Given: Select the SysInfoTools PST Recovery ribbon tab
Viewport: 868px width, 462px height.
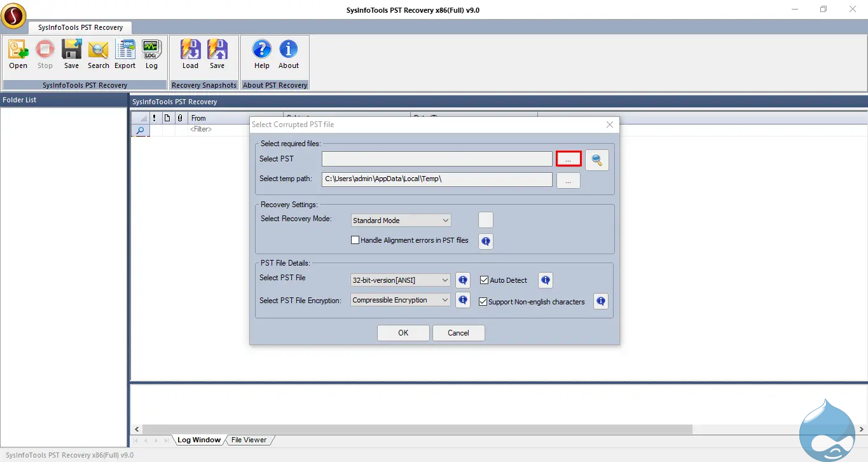Looking at the screenshot, I should click(81, 27).
